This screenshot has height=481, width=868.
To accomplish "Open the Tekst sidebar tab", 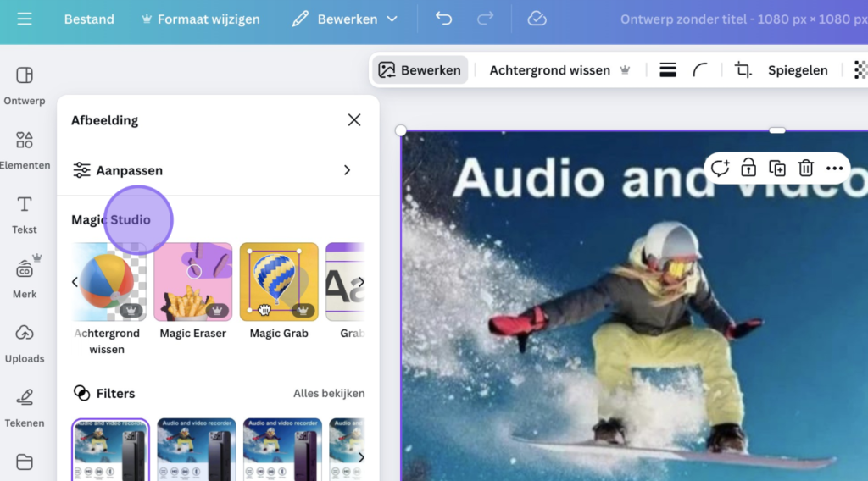I will click(25, 215).
